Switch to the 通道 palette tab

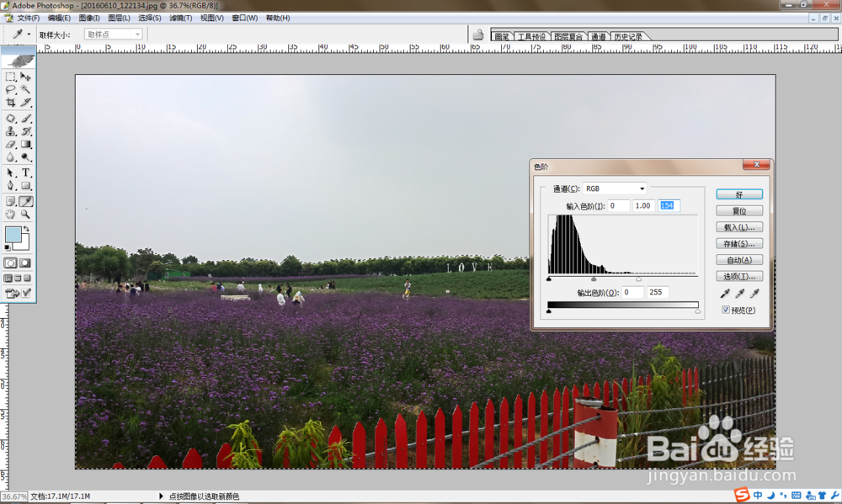coord(598,36)
